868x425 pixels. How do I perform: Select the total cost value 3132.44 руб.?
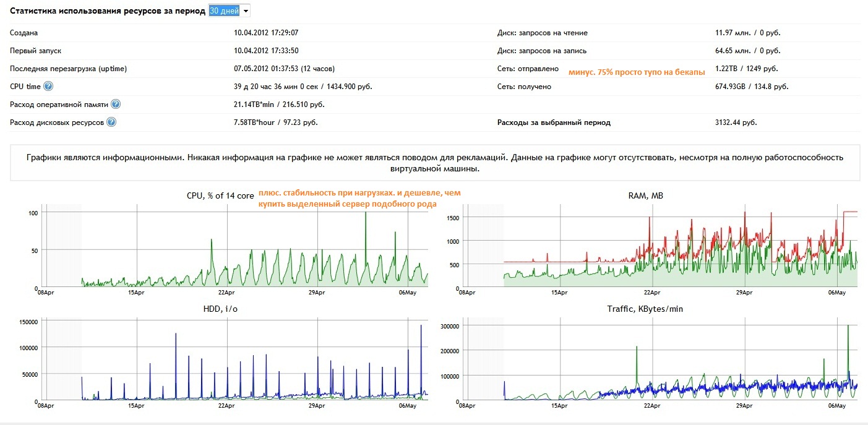click(x=736, y=122)
